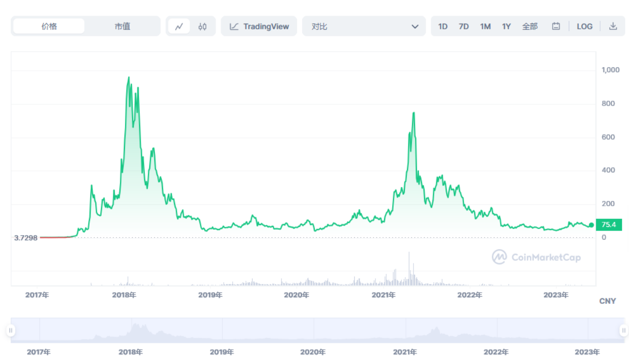Click the CNY currency label
The width and height of the screenshot is (629, 364).
pyautogui.click(x=608, y=301)
